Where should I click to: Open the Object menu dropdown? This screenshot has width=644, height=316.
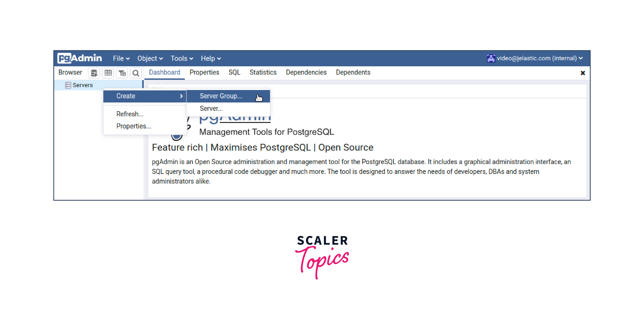[150, 58]
